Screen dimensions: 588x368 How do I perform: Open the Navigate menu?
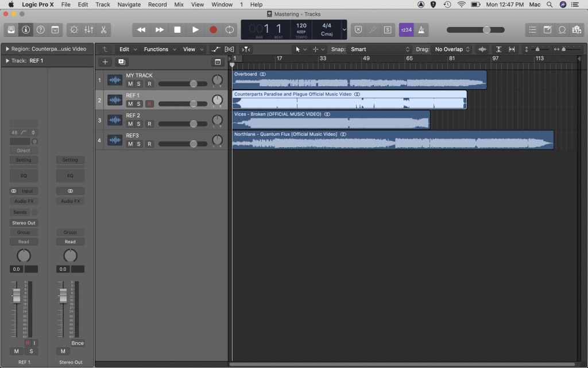pyautogui.click(x=129, y=5)
